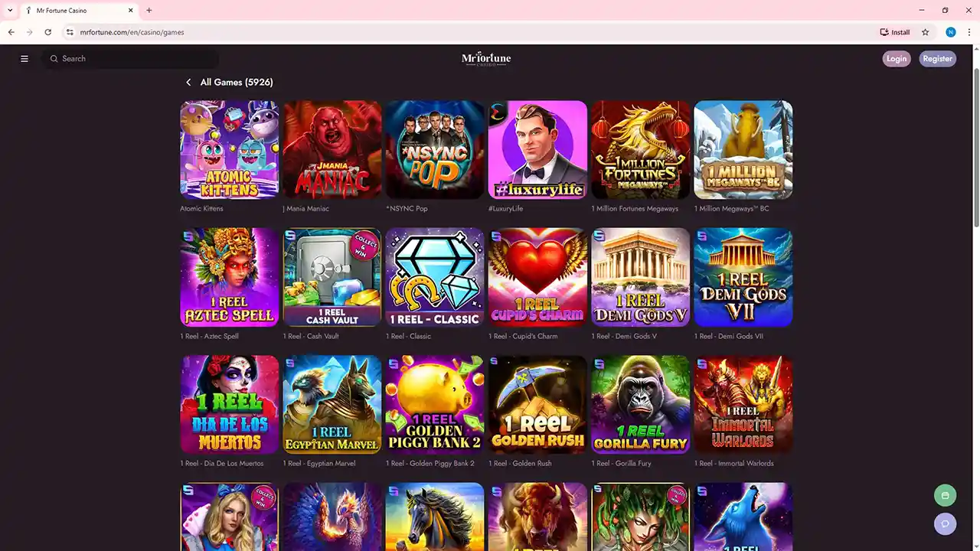Expand the tab search dropdown arrow
Viewport: 980px width, 551px height.
[9, 11]
